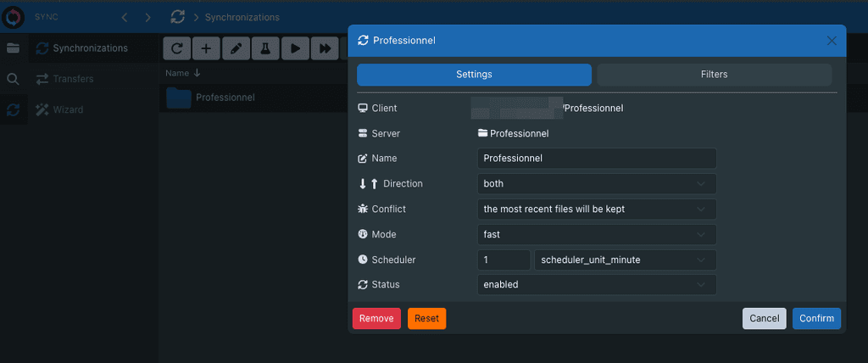Open the Conflict resolution dropdown
Viewport: 868px width, 363px height.
(x=597, y=209)
